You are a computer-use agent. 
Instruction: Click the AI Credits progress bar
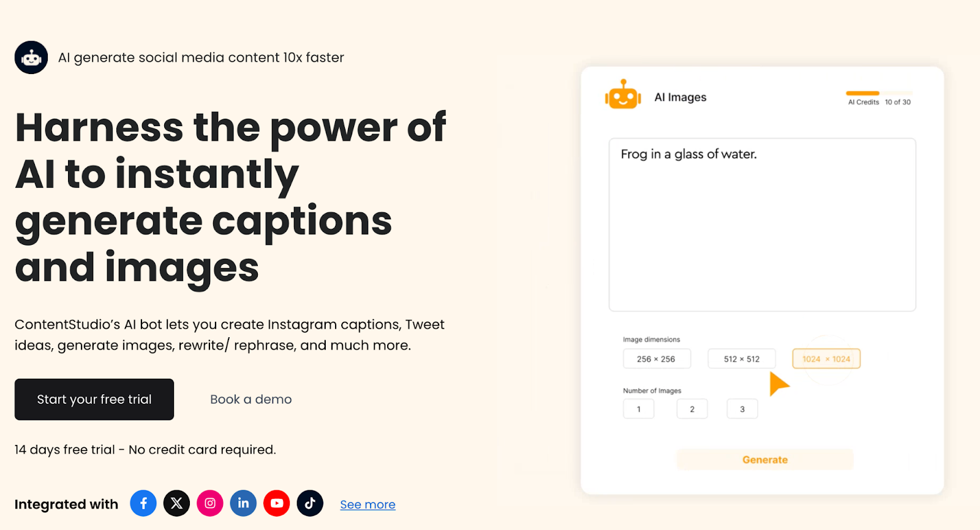coord(878,93)
